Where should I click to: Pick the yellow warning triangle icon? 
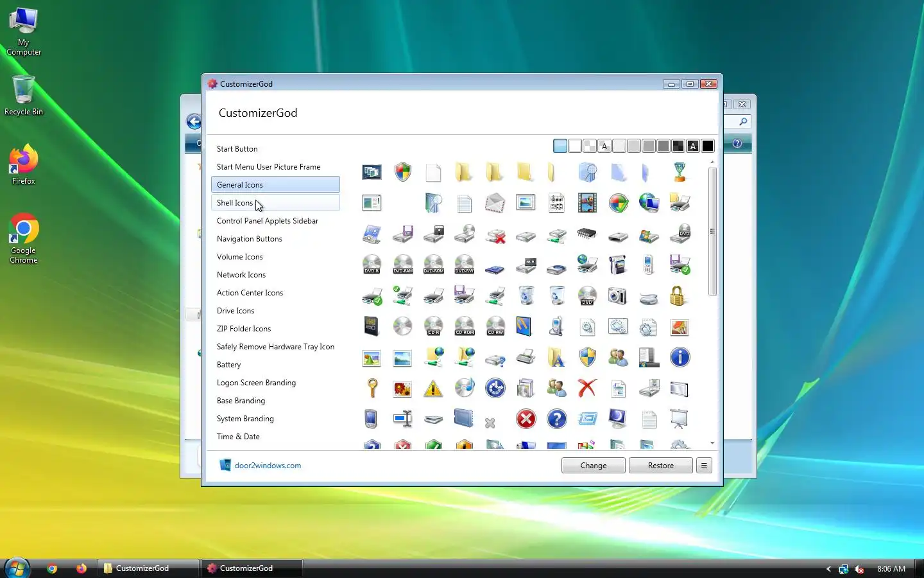(434, 388)
